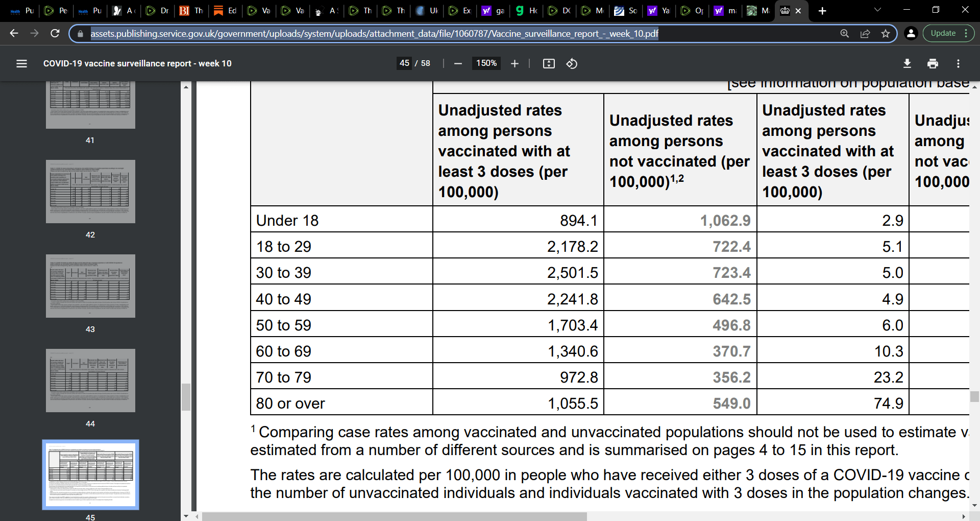
Task: Switch to the Yahoo 'ga' tab
Action: coord(493,11)
